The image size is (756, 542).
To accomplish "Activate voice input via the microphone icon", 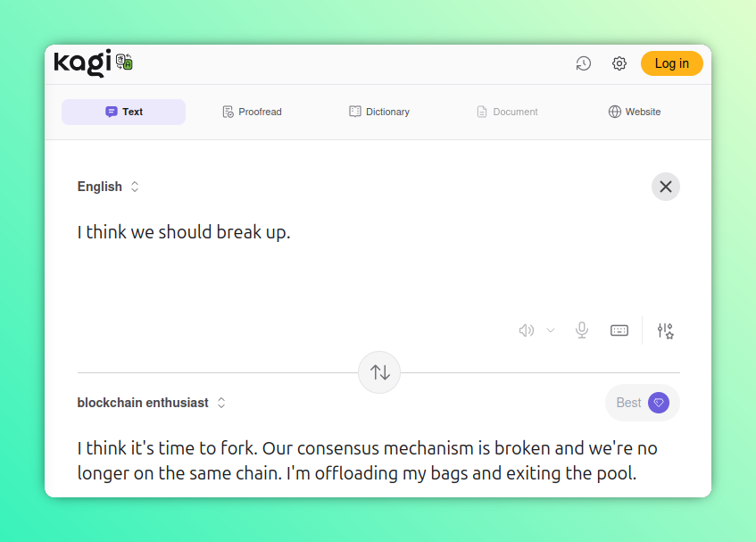I will pyautogui.click(x=582, y=329).
